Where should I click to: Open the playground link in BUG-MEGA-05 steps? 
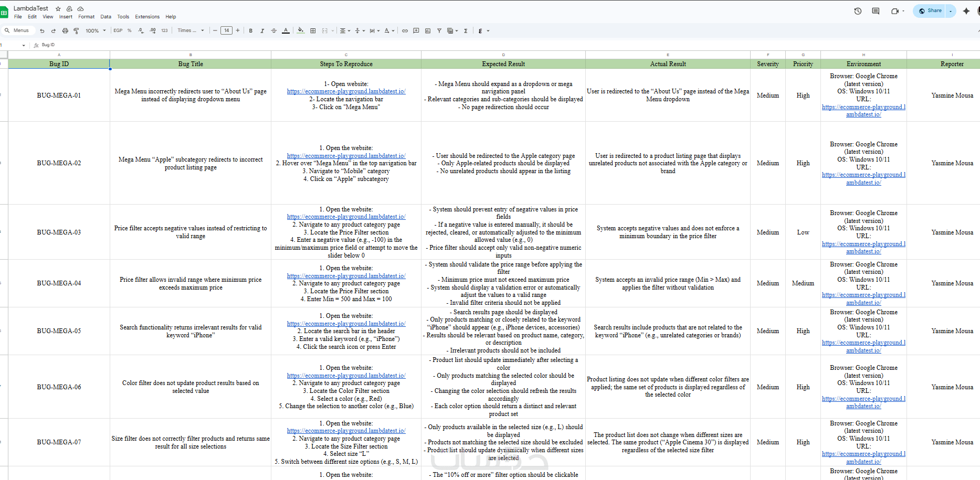[346, 324]
